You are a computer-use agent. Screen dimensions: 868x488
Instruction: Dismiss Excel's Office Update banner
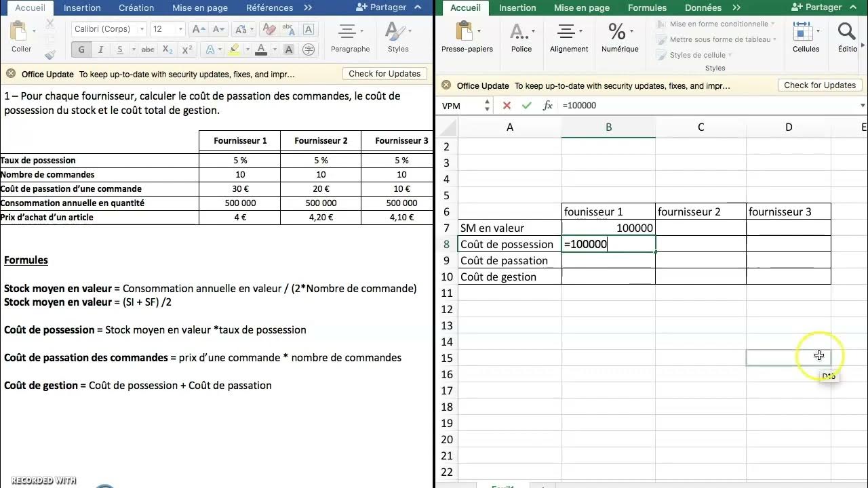446,85
